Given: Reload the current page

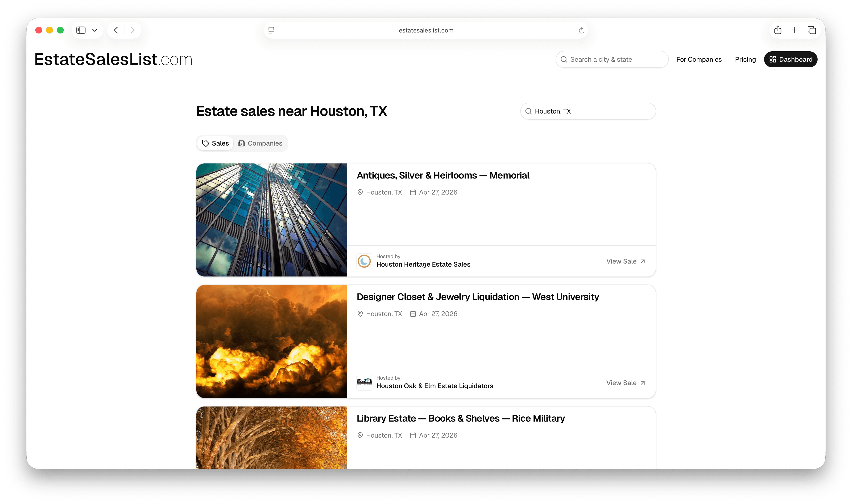Looking at the screenshot, I should (x=581, y=30).
